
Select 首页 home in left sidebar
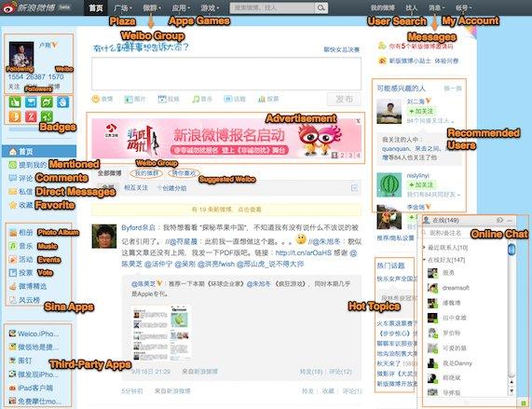coord(39,152)
